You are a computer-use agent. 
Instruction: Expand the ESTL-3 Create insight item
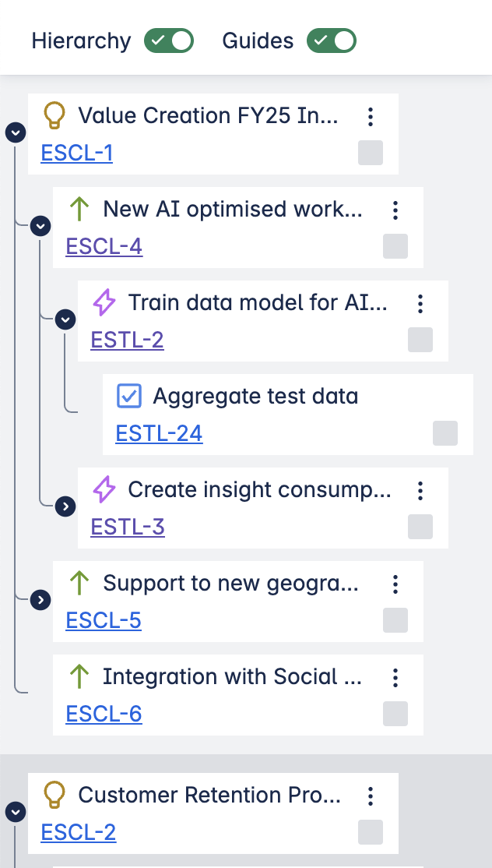pyautogui.click(x=66, y=506)
